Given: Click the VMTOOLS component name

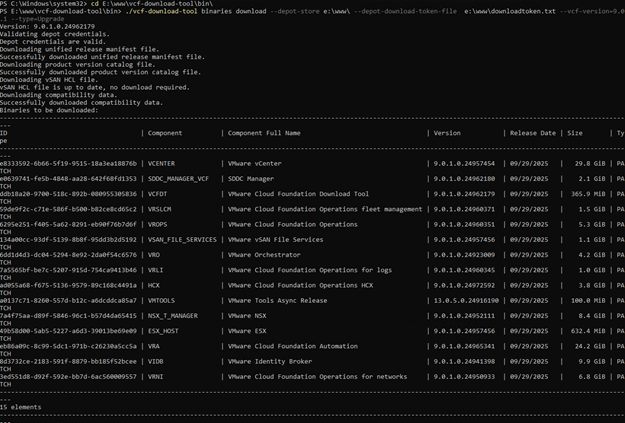Looking at the screenshot, I should (163, 300).
